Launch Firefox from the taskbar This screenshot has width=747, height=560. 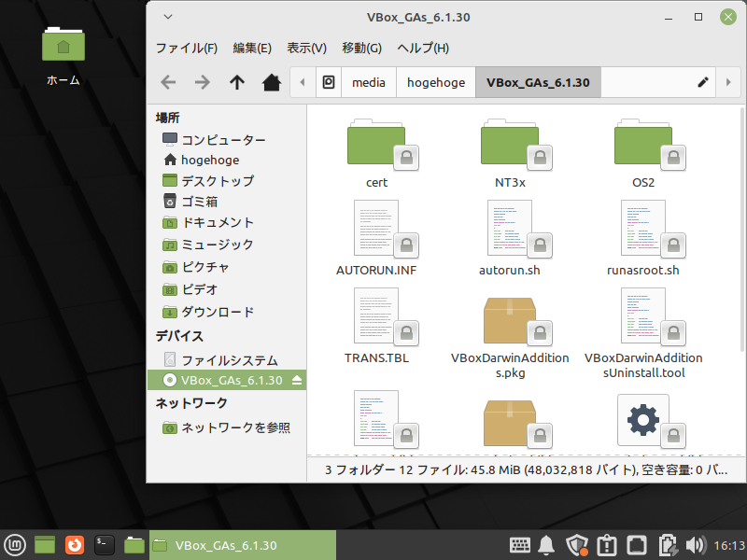[75, 545]
